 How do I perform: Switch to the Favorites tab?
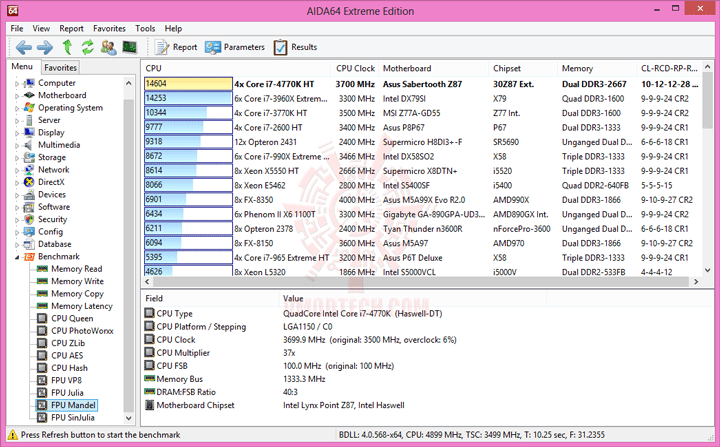click(x=60, y=68)
